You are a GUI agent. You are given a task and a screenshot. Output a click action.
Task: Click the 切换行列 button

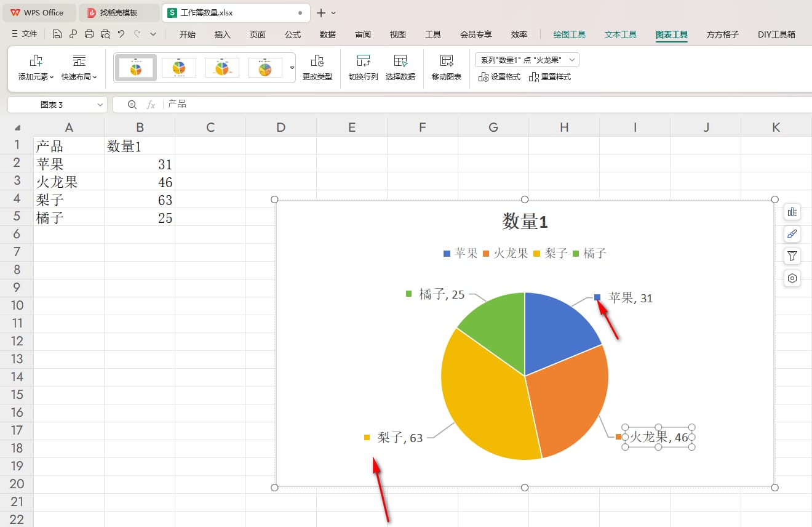[x=364, y=68]
